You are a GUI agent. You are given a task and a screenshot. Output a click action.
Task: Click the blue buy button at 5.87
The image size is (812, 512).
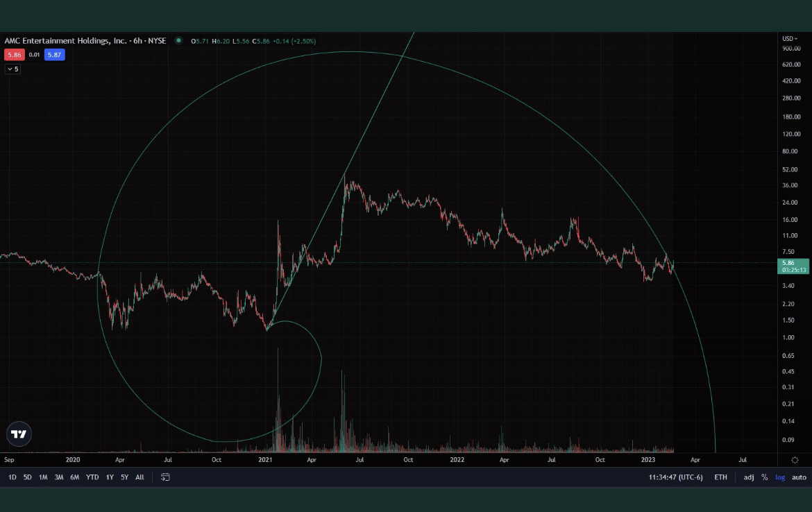[x=53, y=55]
